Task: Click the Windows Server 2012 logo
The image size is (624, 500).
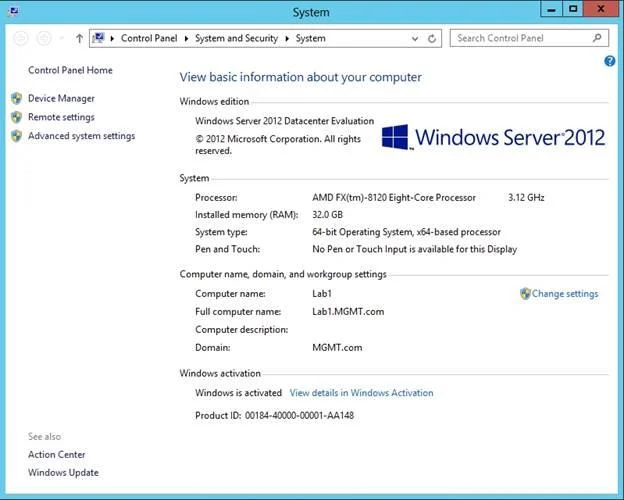Action: [493, 137]
